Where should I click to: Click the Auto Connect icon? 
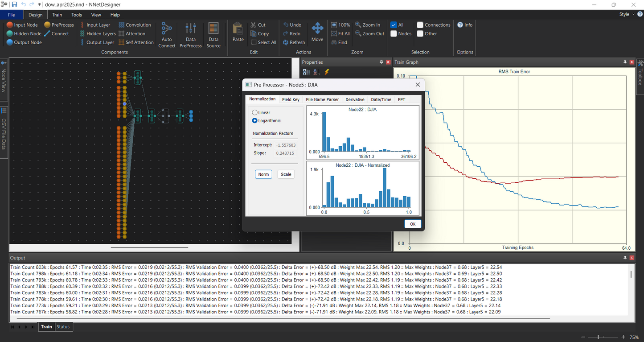[167, 29]
